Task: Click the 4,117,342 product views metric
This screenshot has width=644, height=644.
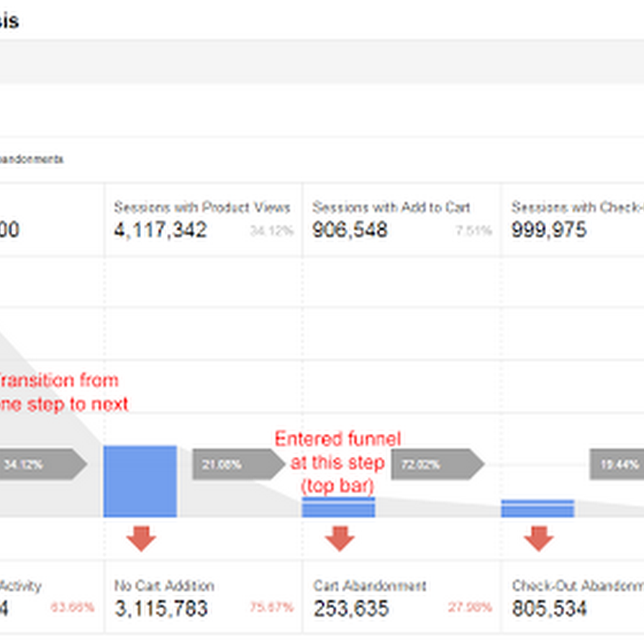Action: tap(158, 230)
